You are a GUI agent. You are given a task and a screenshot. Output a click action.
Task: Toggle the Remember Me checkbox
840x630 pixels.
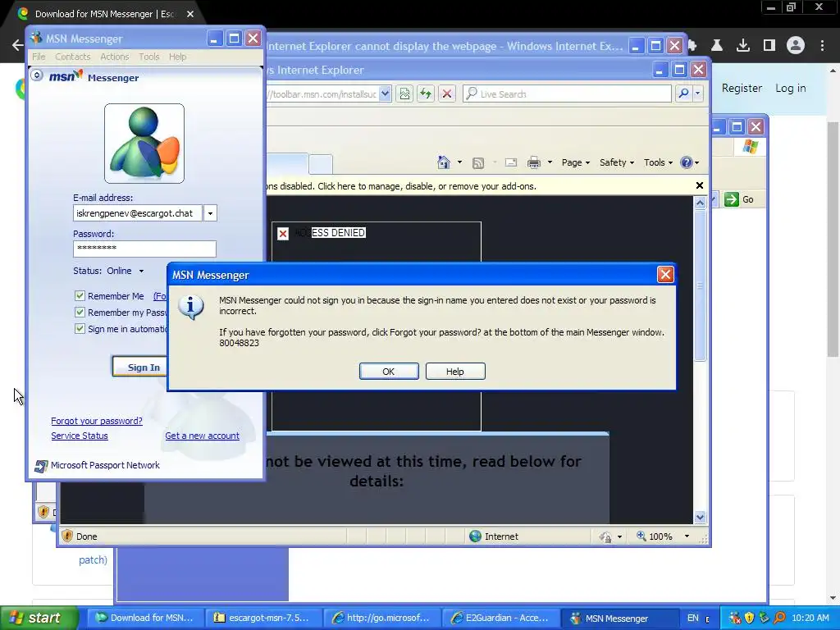click(x=80, y=295)
